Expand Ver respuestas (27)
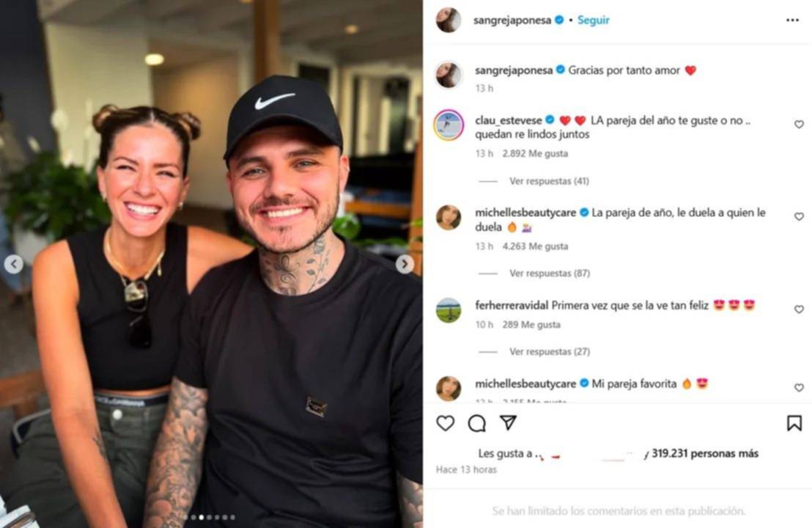Image resolution: width=812 pixels, height=528 pixels. click(550, 351)
